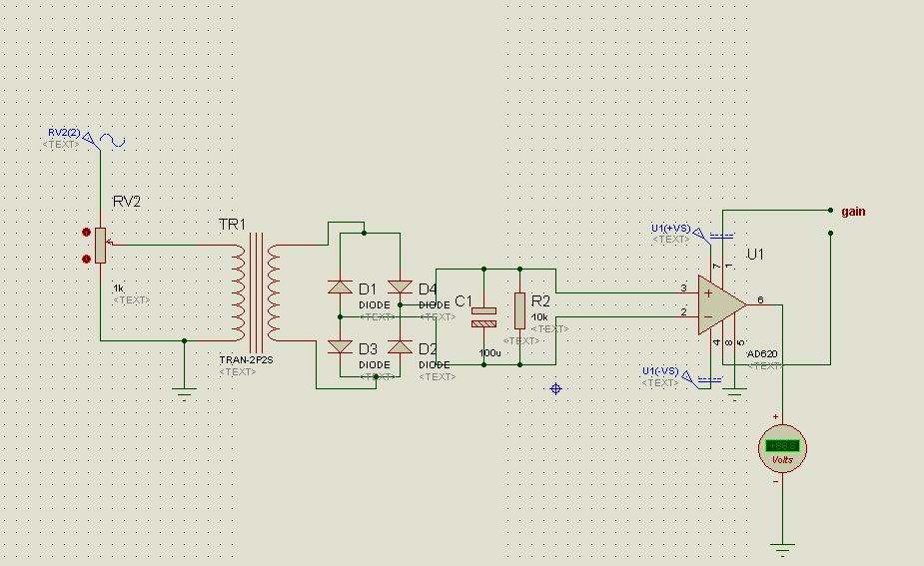Click the ground symbol below the voltmeter

(x=782, y=550)
